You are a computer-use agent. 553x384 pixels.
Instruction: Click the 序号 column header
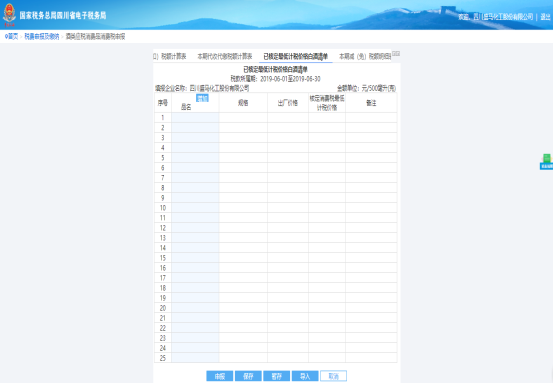[163, 103]
